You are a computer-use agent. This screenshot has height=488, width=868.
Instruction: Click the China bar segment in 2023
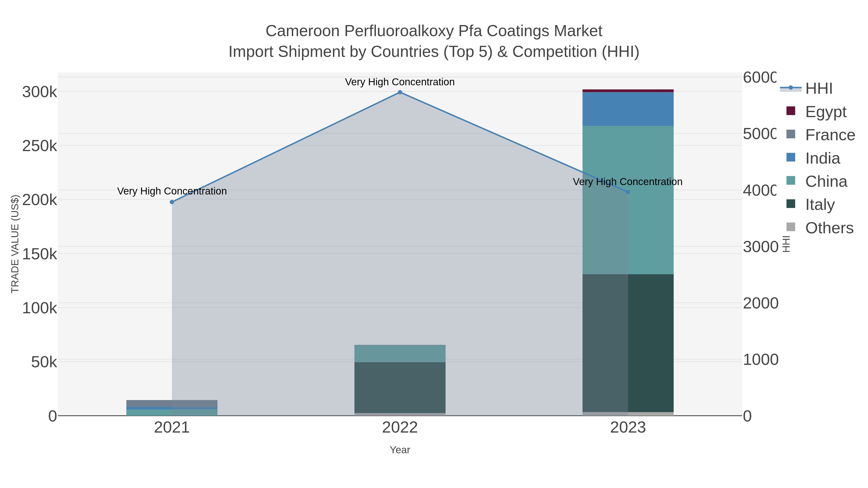(x=628, y=200)
